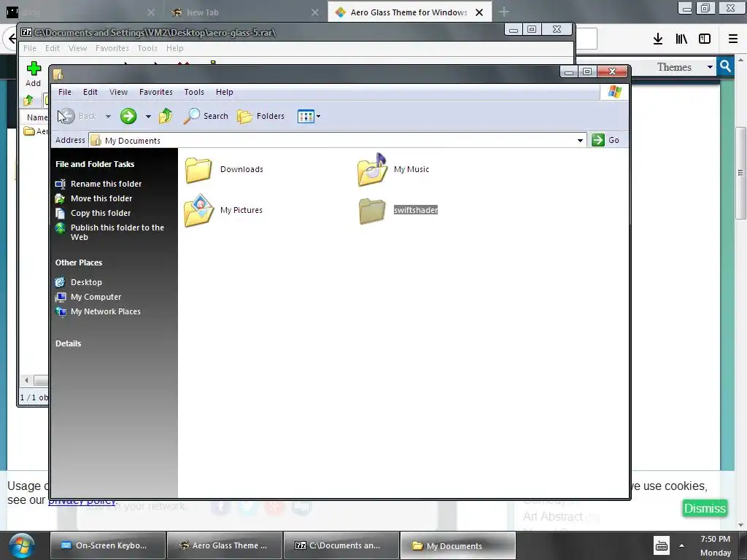The image size is (747, 560).
Task: Show hidden tray icons arrow
Action: point(682,545)
